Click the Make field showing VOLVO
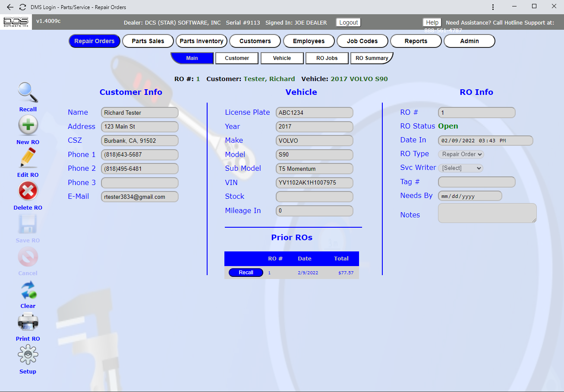564x392 pixels. [x=315, y=141]
